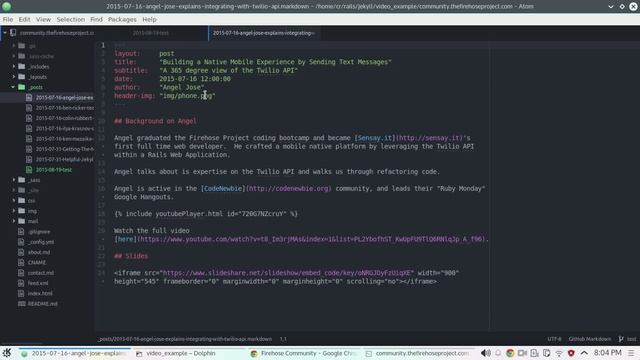Screen dimensions: 640x360
Task: Click the _layouts folder icon
Action: [x=22, y=76]
